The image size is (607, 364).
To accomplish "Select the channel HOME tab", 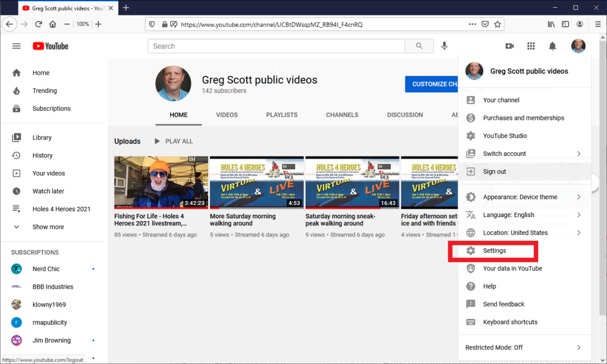I will [178, 115].
